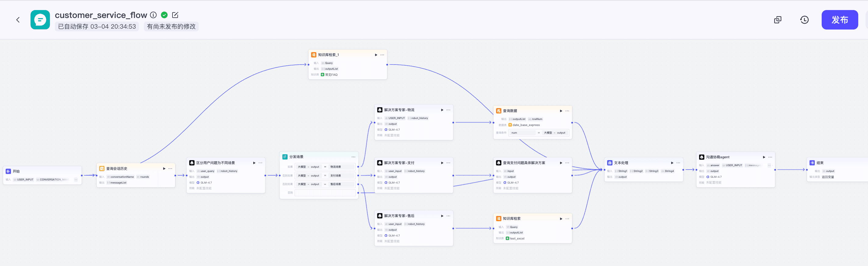Select the 文本处理 node icon
This screenshot has height=266, width=868.
[x=610, y=163]
